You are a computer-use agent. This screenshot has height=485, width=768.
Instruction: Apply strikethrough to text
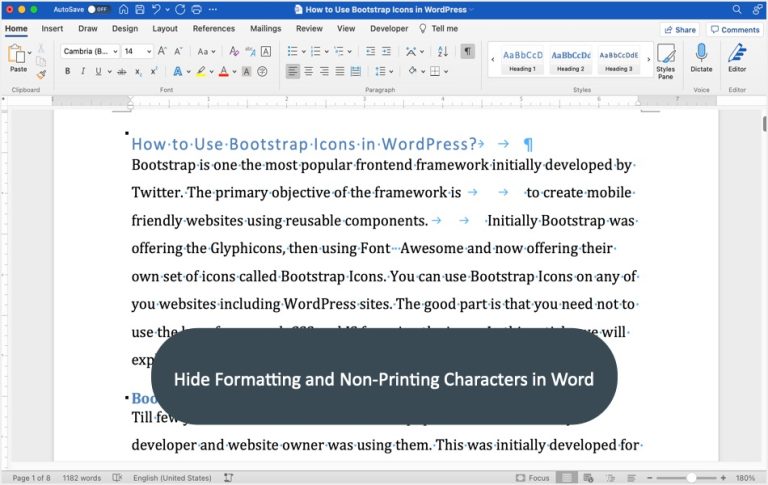[x=122, y=72]
